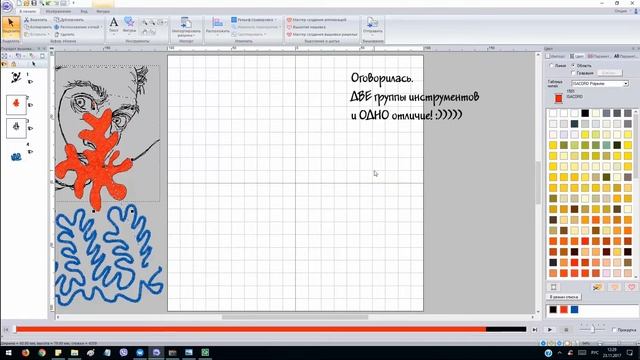Switch to the View ribbon tab

click(84, 11)
